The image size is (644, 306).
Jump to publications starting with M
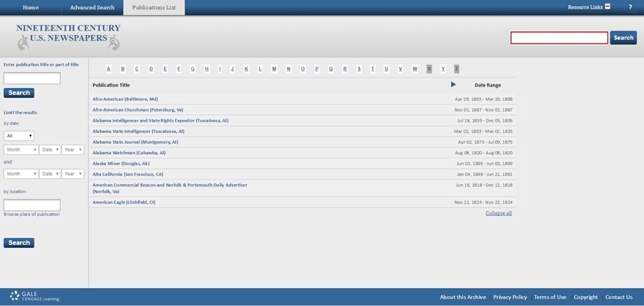tap(274, 69)
